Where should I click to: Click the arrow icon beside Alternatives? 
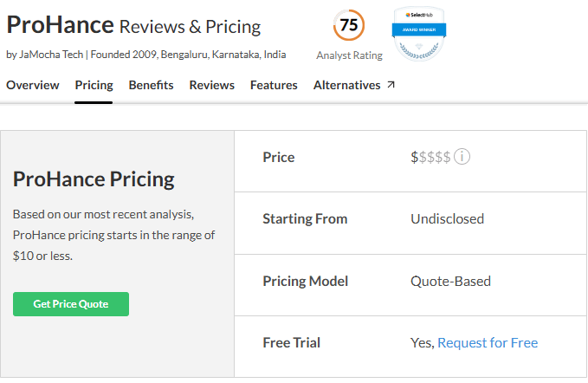click(x=391, y=85)
